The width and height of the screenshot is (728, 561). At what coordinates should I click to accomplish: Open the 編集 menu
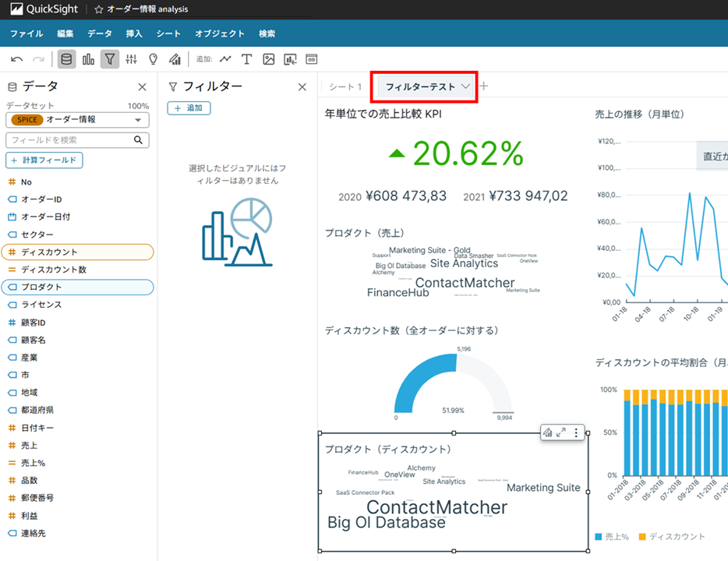(65, 34)
